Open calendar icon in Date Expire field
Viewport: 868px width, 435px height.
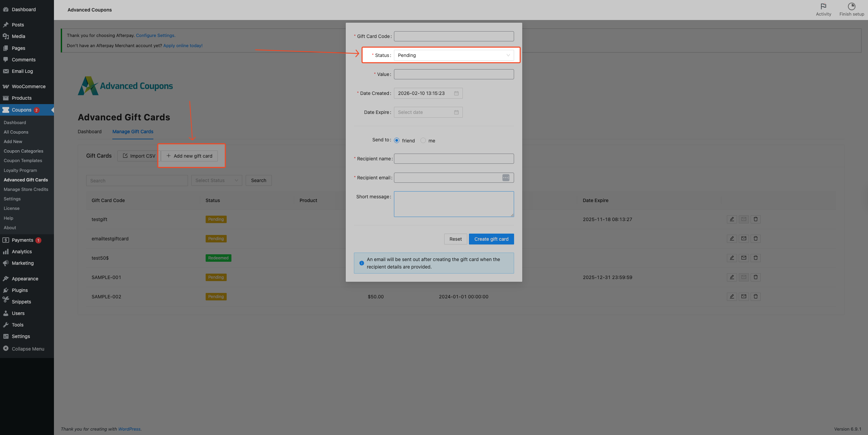(456, 112)
